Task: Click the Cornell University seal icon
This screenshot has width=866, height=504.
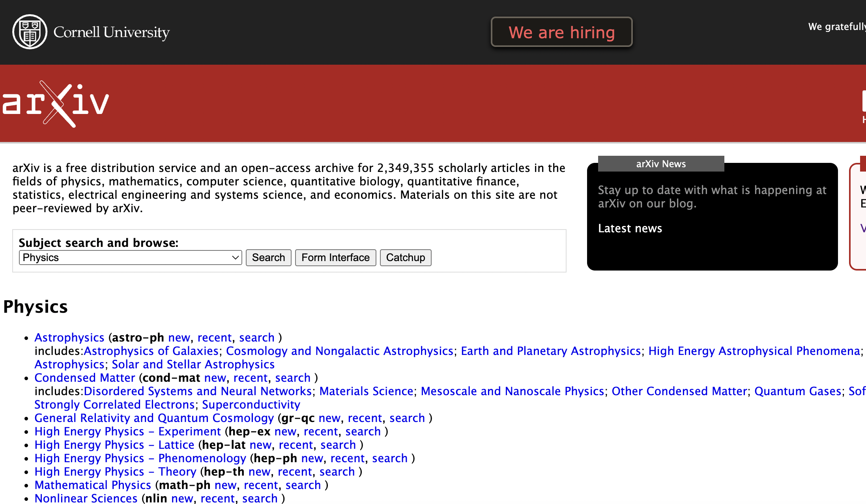Action: point(30,32)
